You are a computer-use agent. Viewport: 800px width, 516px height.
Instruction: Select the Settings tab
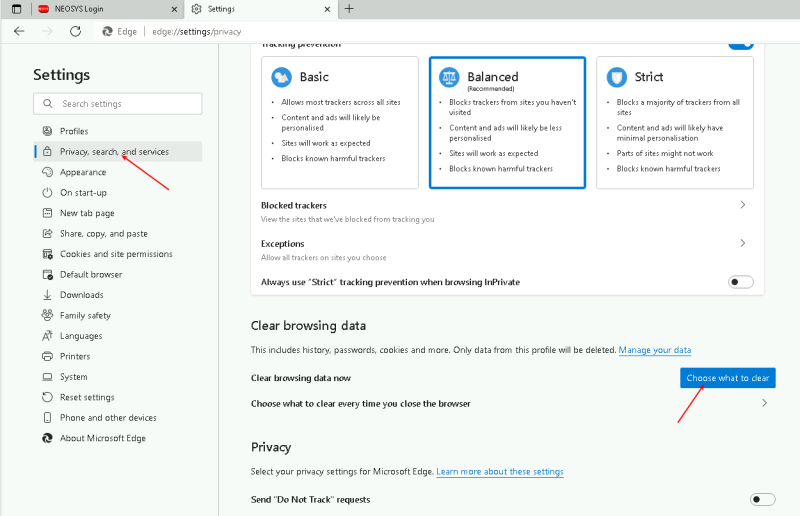[x=260, y=9]
